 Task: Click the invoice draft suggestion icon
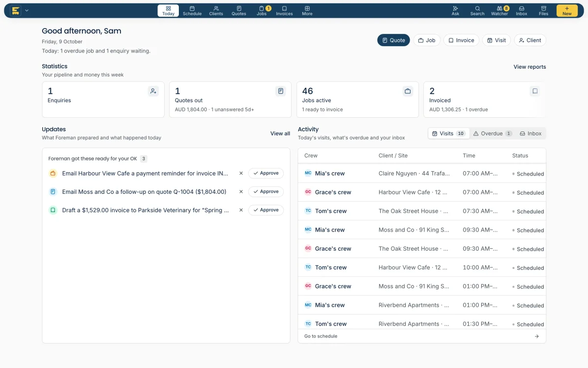tap(53, 210)
